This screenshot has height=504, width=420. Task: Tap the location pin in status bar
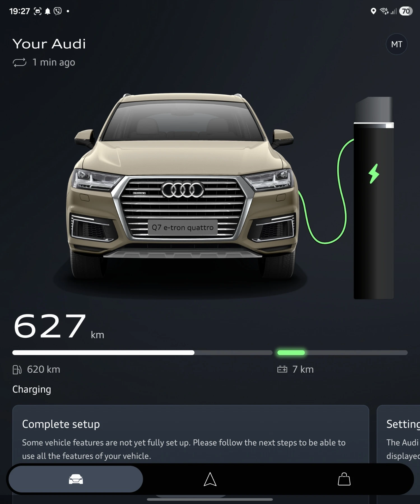(373, 11)
